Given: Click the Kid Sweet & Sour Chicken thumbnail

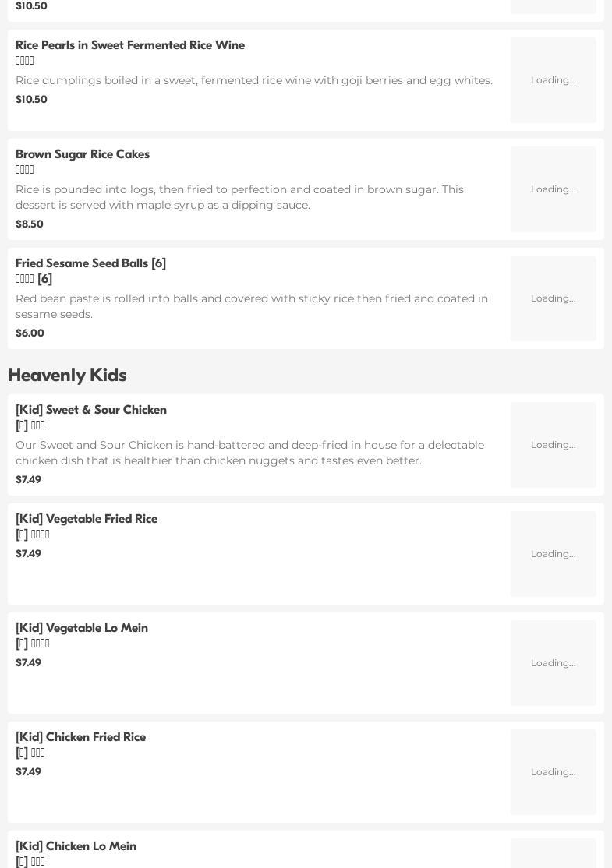Looking at the screenshot, I should coord(553,445).
